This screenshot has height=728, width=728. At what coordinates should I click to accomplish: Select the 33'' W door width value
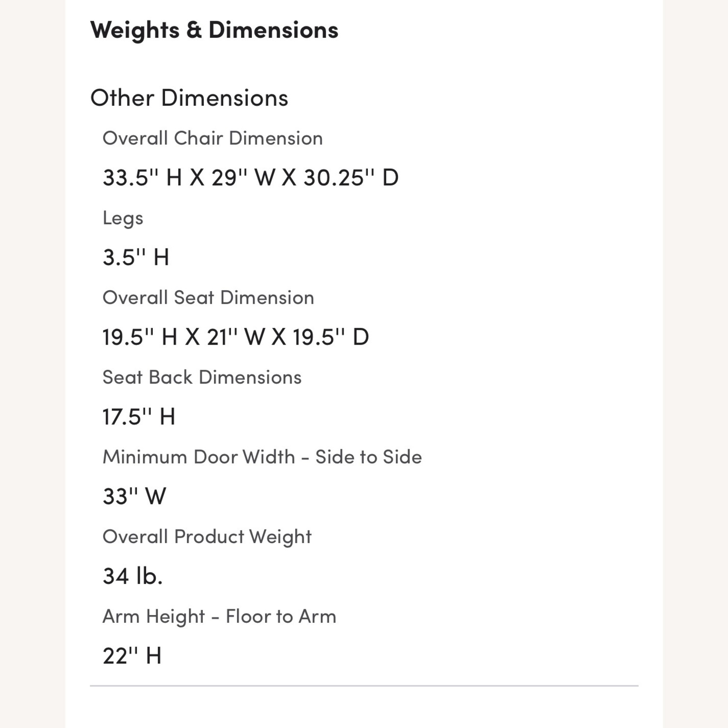point(134,496)
